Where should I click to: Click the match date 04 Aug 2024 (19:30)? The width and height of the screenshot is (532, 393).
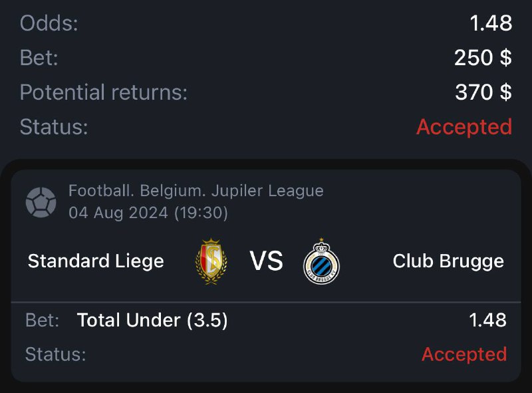[148, 213]
